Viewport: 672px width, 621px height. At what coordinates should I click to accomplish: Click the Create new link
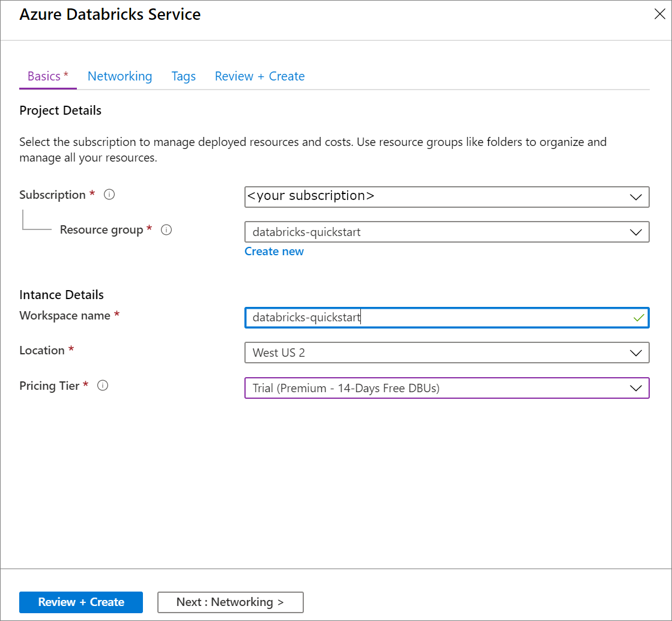pos(274,251)
